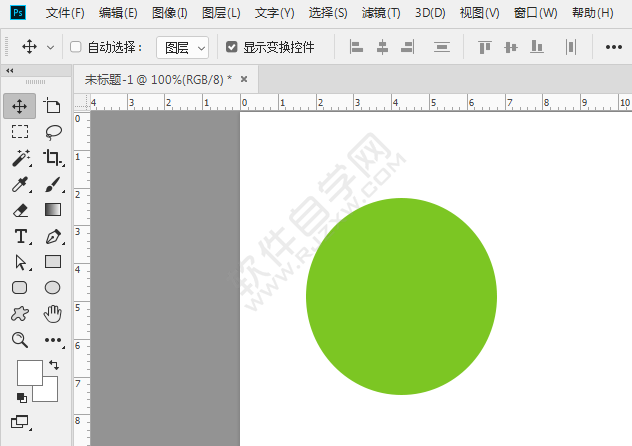
Task: Click the background color swatch
Action: click(50, 394)
